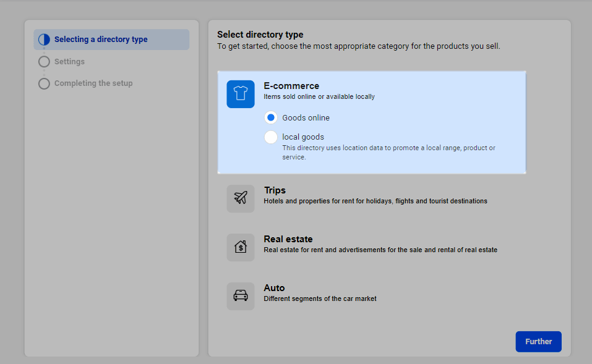Click the local goods label text
The height and width of the screenshot is (364, 592).
click(x=303, y=137)
